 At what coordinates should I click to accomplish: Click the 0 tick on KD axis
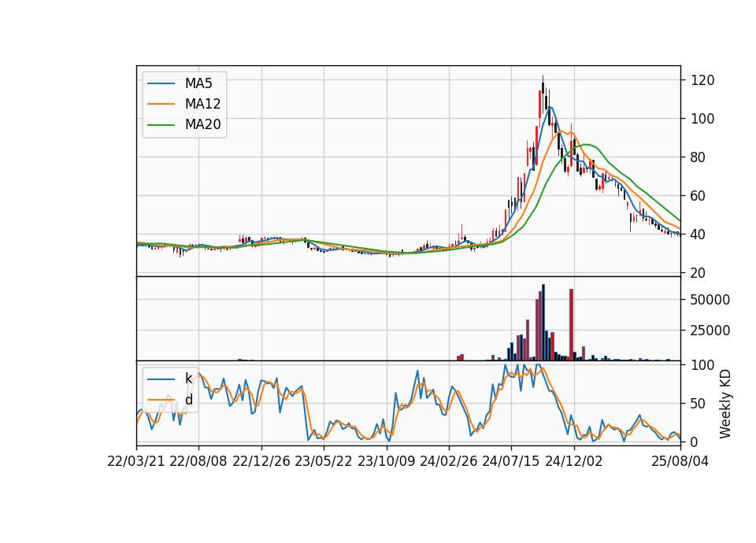coord(695,441)
